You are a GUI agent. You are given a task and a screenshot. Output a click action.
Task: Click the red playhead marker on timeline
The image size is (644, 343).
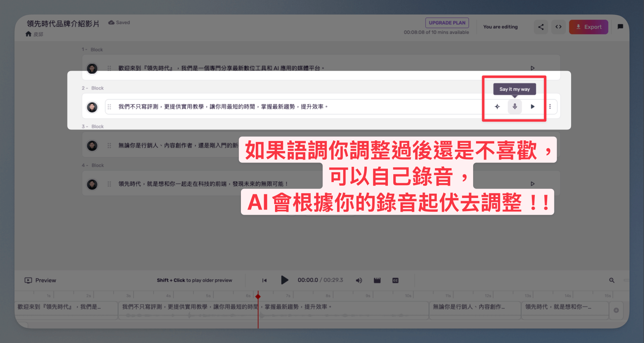(x=258, y=296)
